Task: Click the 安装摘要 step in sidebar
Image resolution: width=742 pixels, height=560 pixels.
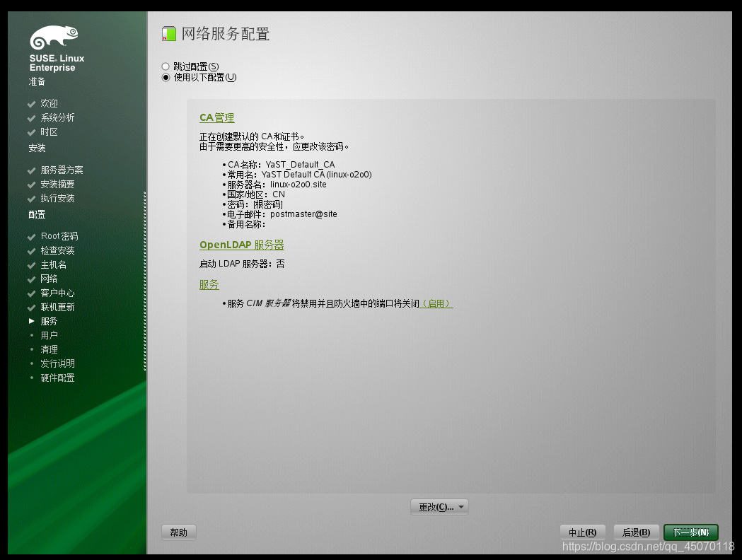Action: click(57, 185)
